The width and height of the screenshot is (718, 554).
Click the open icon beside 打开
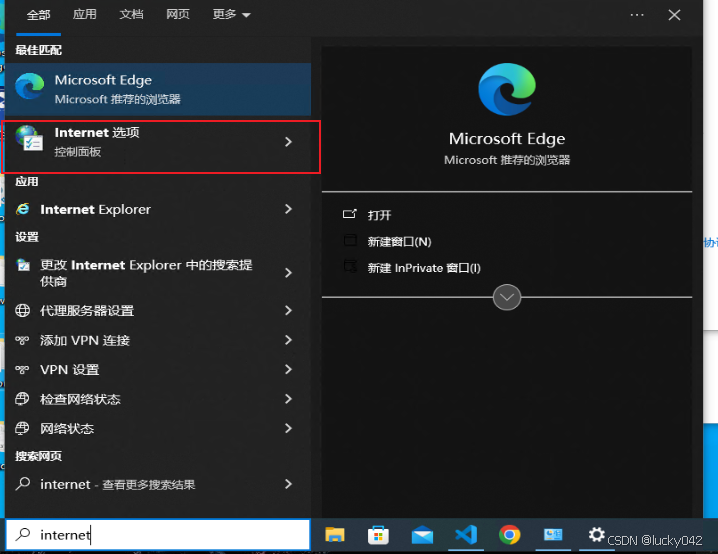pos(349,214)
